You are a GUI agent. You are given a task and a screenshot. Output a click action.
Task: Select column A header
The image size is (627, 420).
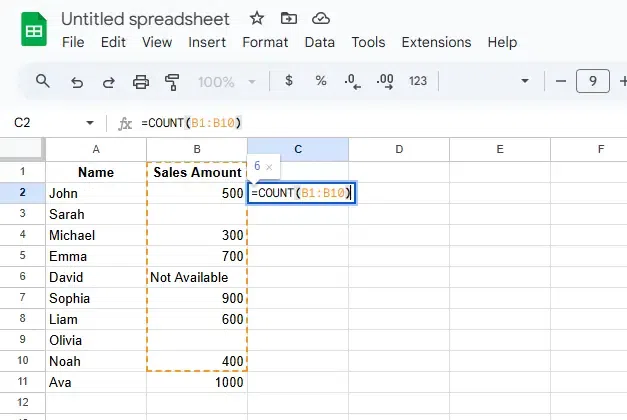(x=96, y=150)
